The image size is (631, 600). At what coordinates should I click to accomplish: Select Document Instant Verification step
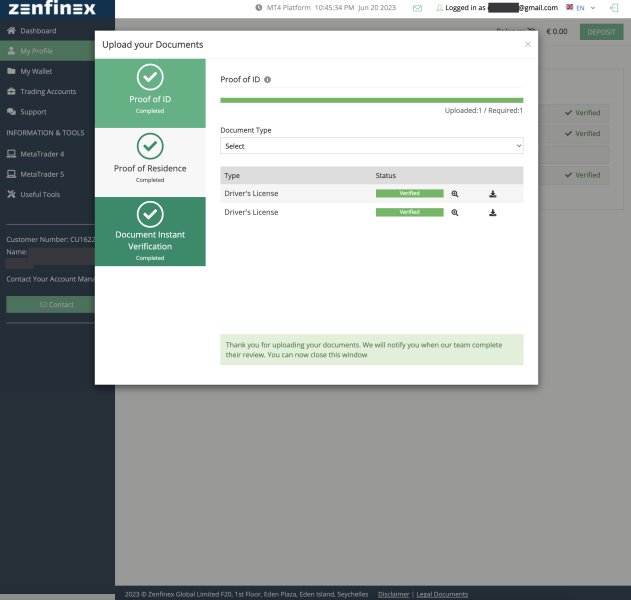pos(150,231)
